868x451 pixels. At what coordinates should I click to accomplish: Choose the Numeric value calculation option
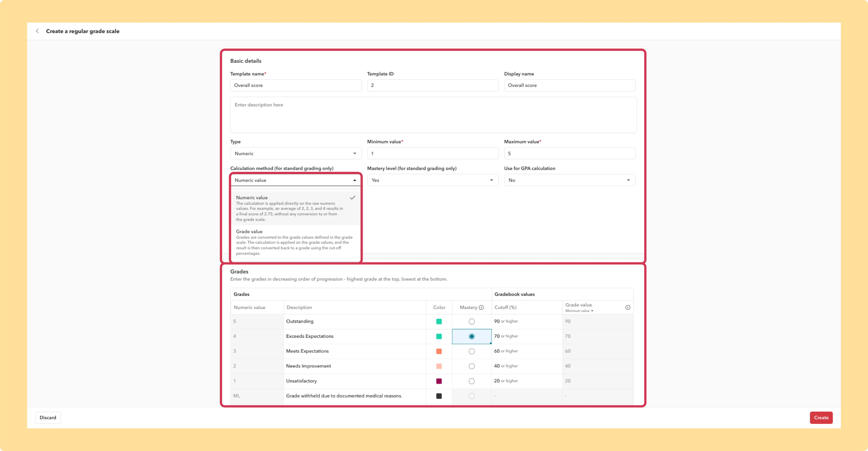pyautogui.click(x=296, y=208)
